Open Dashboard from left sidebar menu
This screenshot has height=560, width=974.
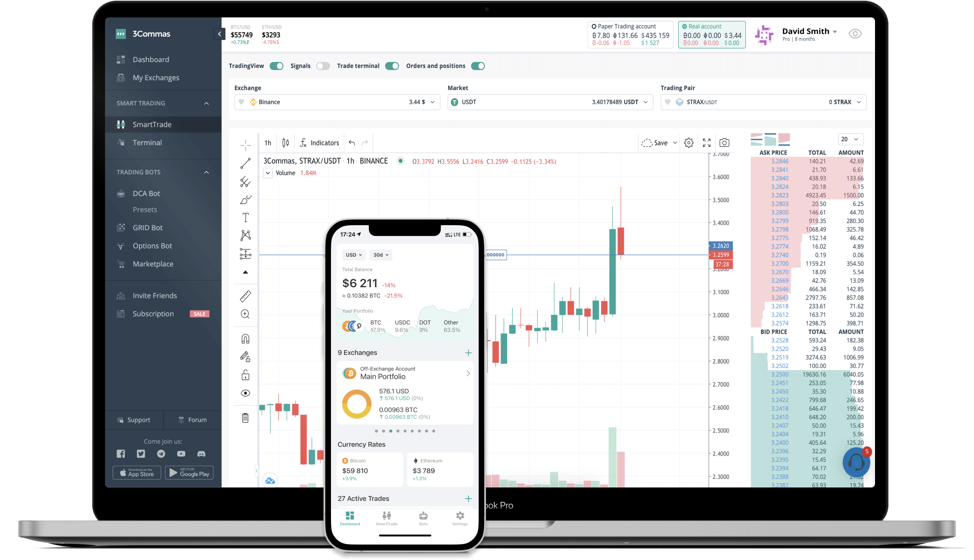click(x=150, y=60)
